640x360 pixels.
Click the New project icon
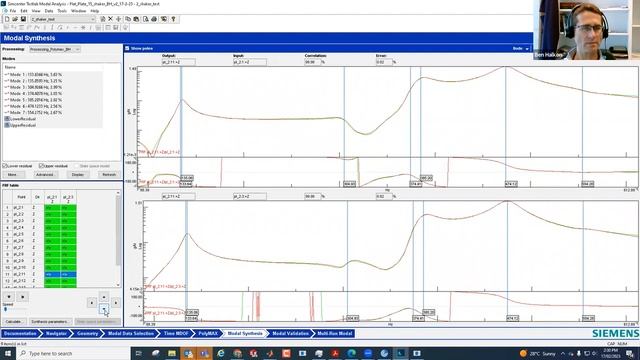pos(7,19)
